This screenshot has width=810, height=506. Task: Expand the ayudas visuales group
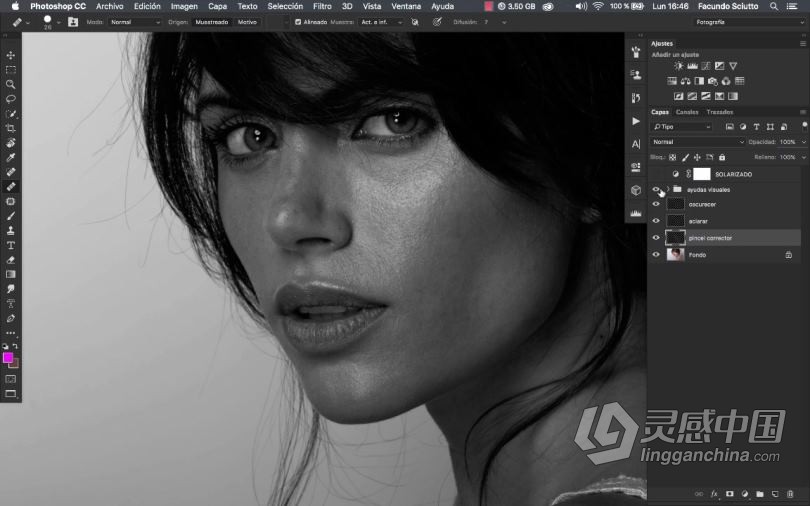(x=668, y=189)
